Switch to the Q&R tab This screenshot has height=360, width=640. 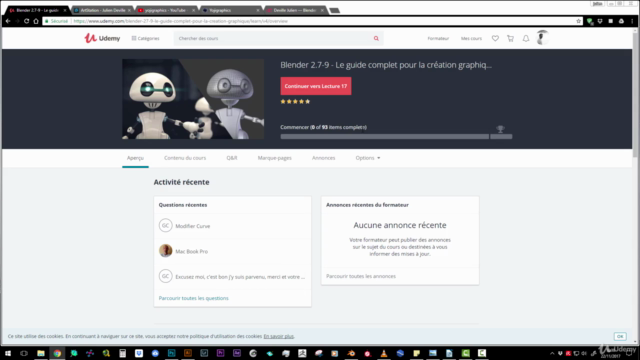232,158
